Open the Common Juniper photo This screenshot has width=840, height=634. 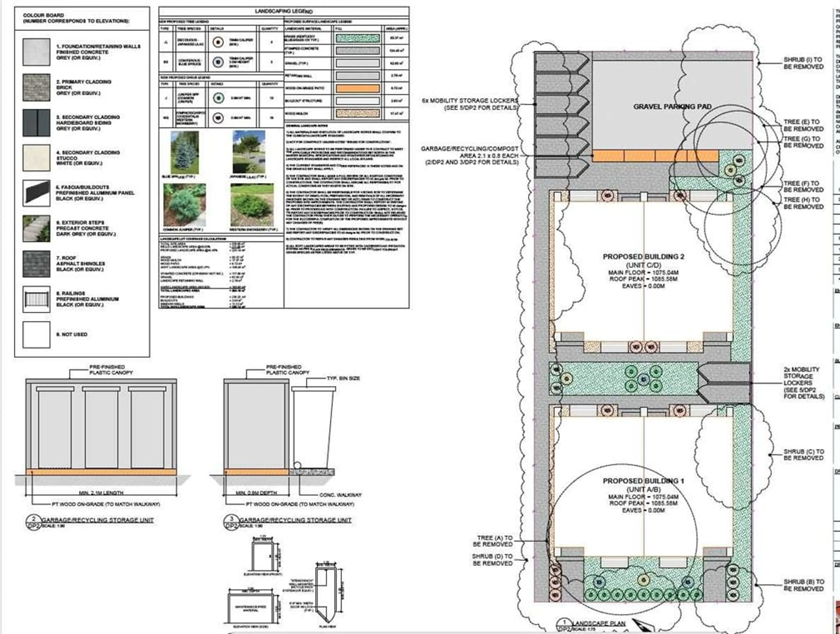(185, 205)
